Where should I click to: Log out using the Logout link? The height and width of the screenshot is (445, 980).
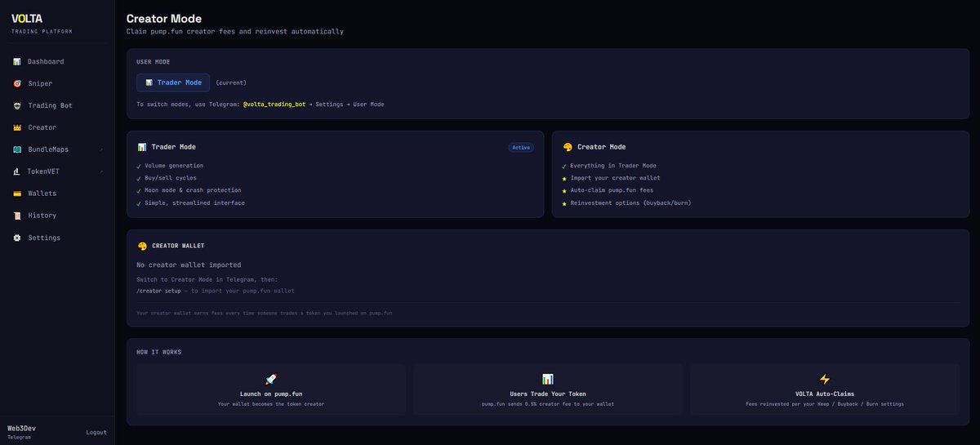click(96, 432)
